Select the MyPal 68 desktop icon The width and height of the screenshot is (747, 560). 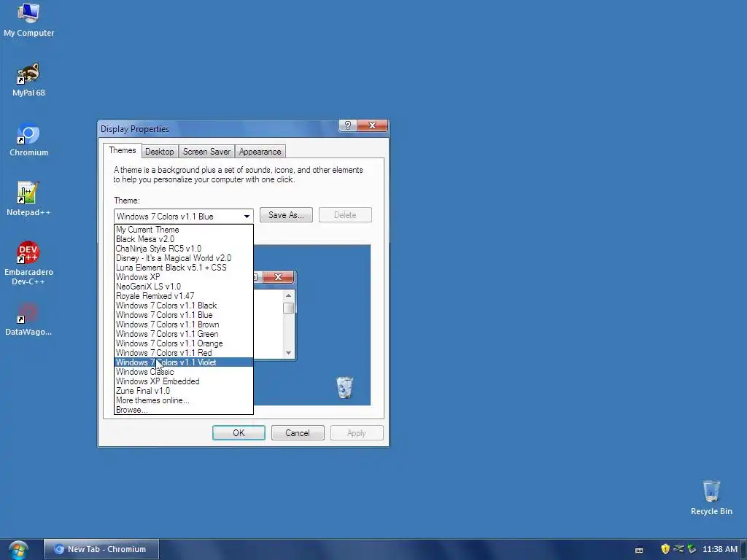(x=28, y=80)
